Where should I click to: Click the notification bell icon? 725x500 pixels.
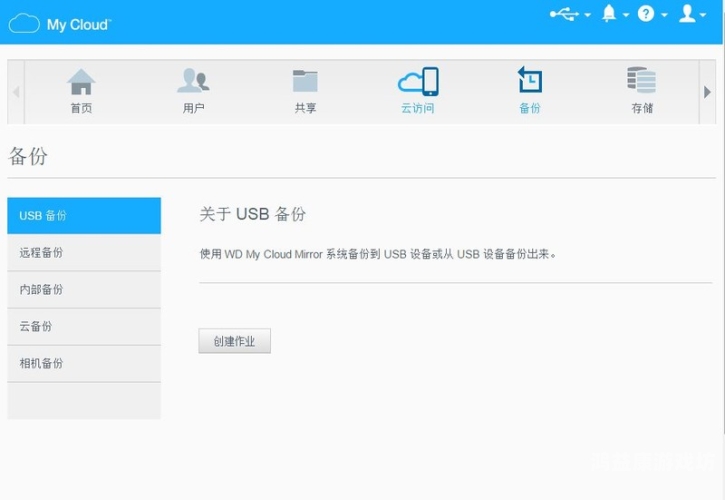pyautogui.click(x=609, y=13)
